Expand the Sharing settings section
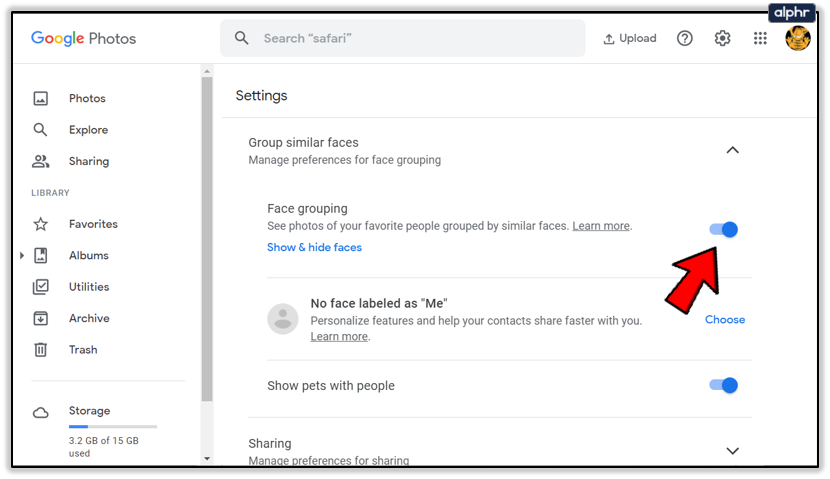 click(732, 451)
